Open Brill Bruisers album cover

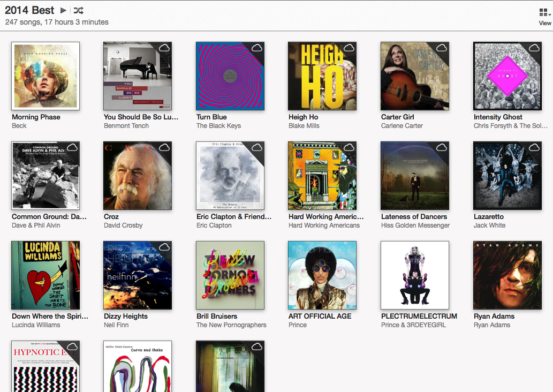click(x=230, y=275)
